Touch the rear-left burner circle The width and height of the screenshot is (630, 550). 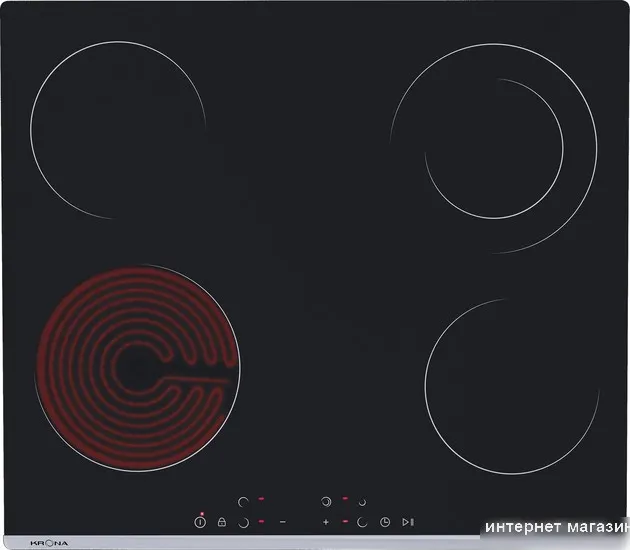pyautogui.click(x=118, y=130)
